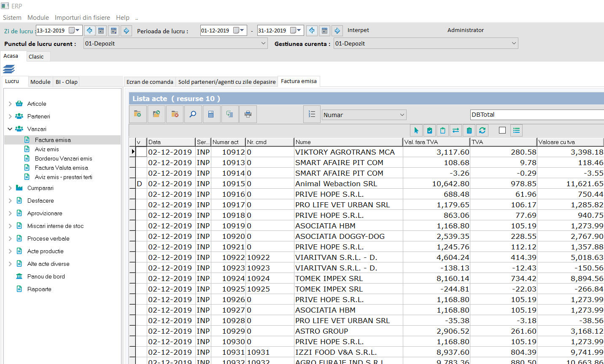Viewport: 604px width, 364px height.
Task: Click the printer icon
Action: [x=248, y=114]
